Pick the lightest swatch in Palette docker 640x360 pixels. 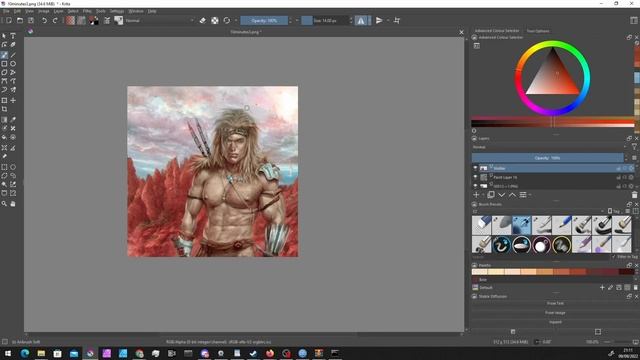[x=480, y=271]
